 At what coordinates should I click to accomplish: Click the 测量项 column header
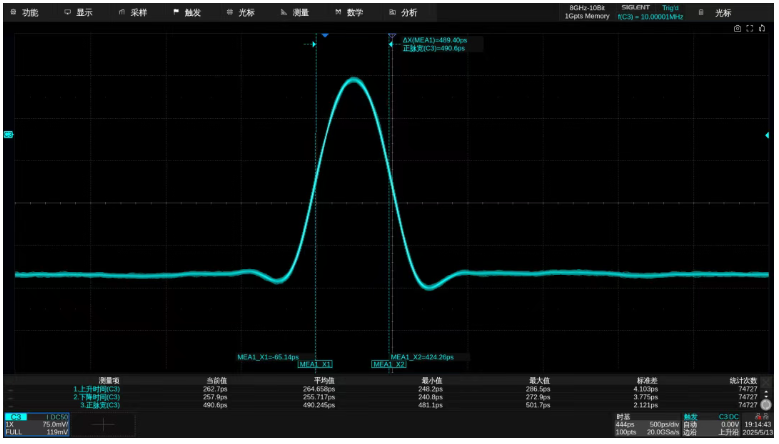click(109, 381)
